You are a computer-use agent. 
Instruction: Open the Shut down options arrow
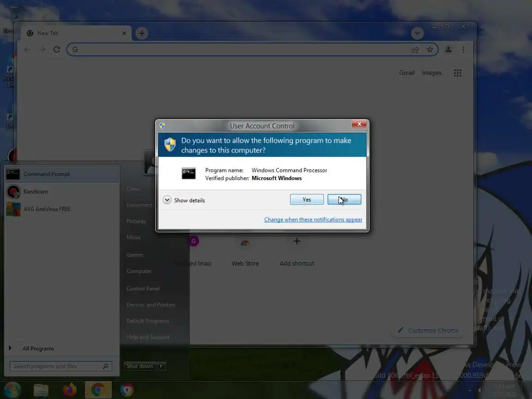click(161, 366)
